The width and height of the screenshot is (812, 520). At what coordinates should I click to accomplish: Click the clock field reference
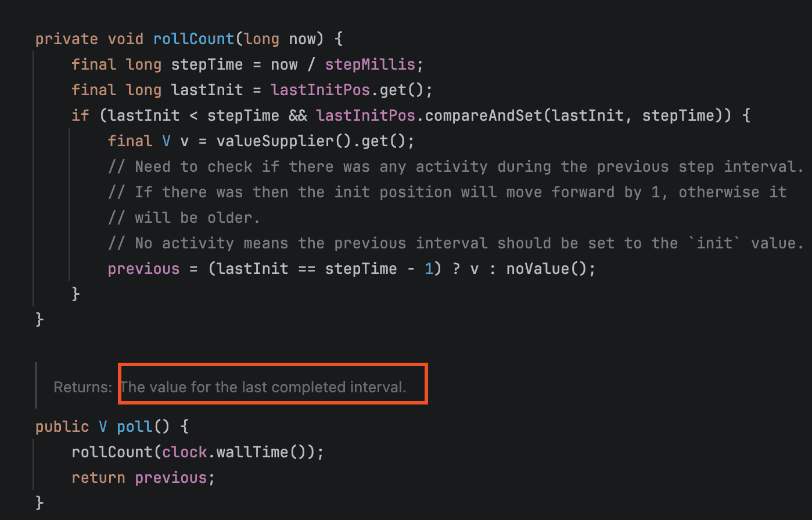coord(185,452)
